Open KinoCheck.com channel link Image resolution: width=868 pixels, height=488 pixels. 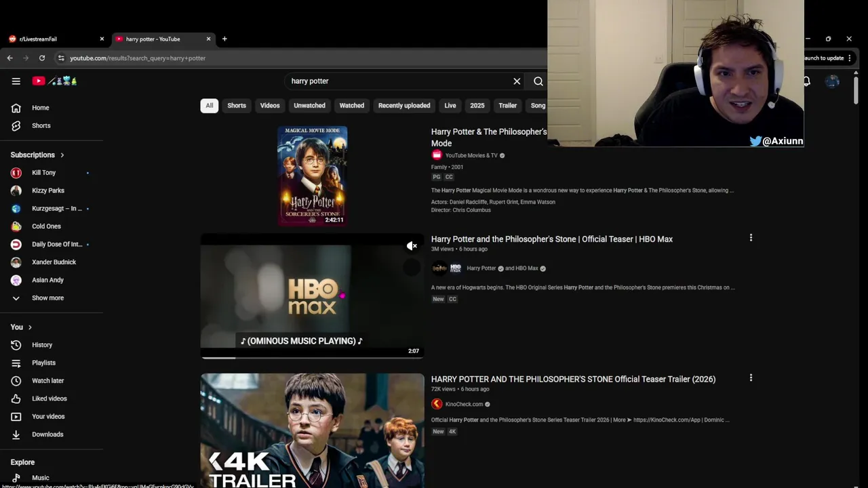click(x=464, y=405)
